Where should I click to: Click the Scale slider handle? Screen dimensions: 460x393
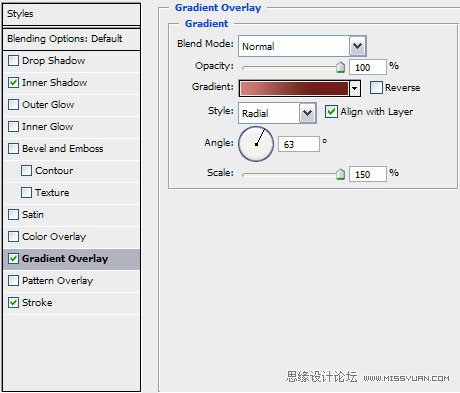pyautogui.click(x=340, y=174)
